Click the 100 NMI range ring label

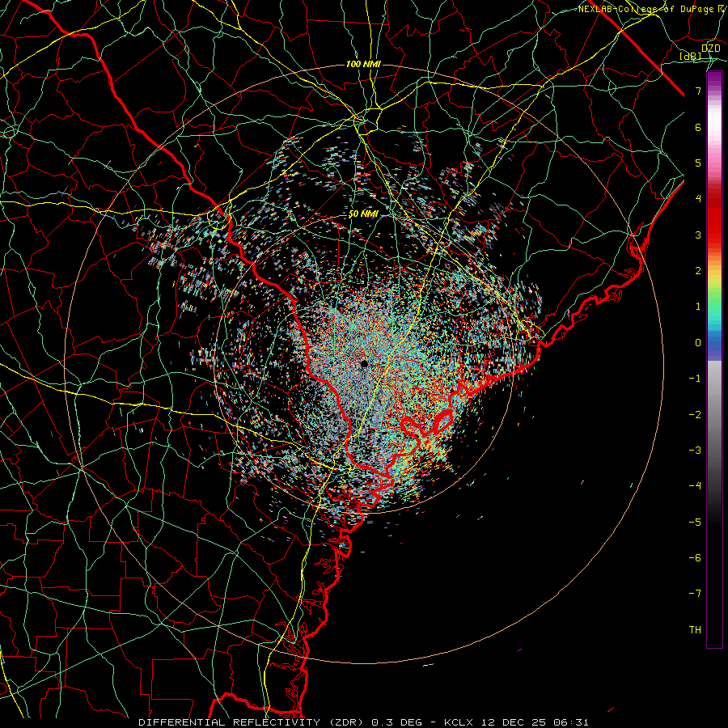tap(363, 64)
